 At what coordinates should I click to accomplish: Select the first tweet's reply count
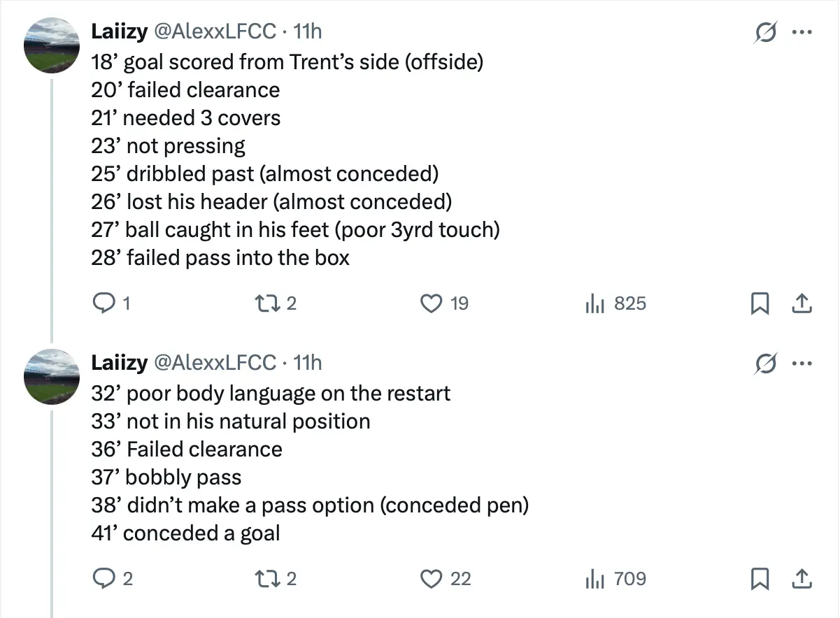point(105,303)
